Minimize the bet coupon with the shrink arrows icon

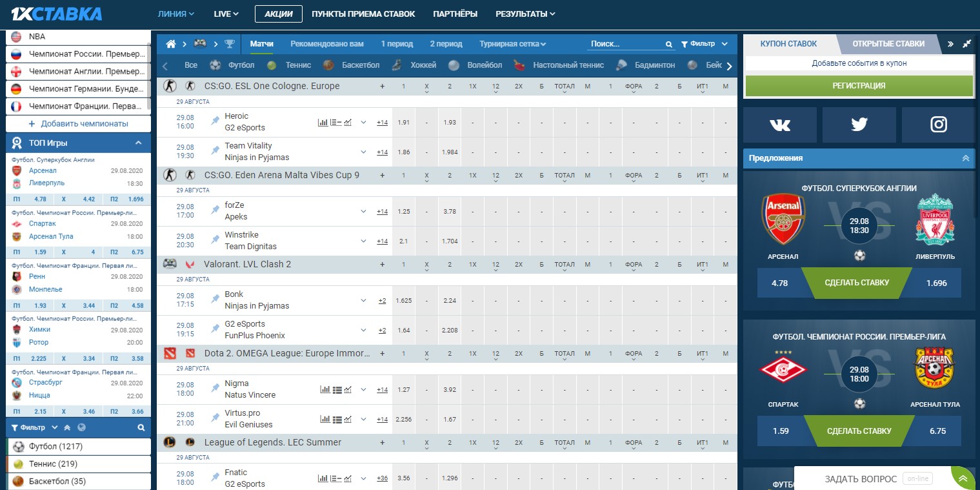tap(966, 44)
